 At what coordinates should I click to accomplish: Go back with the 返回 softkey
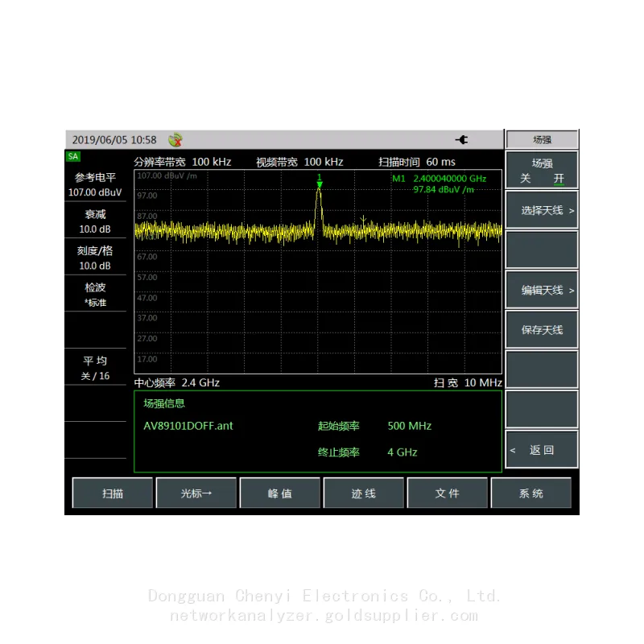point(542,450)
